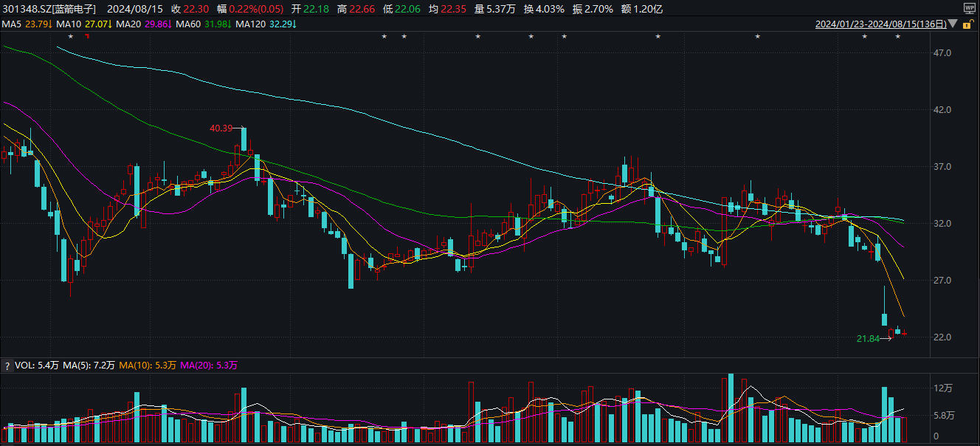Screen dimensions: 980x446
Task: Click the red corner marker near the MA row
Action: click(x=87, y=35)
